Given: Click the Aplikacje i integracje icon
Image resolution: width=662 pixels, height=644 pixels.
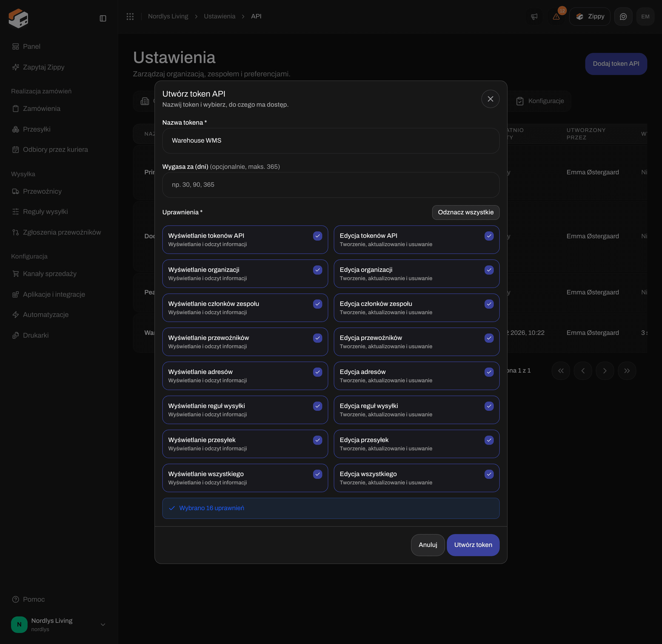Looking at the screenshot, I should coord(16,294).
